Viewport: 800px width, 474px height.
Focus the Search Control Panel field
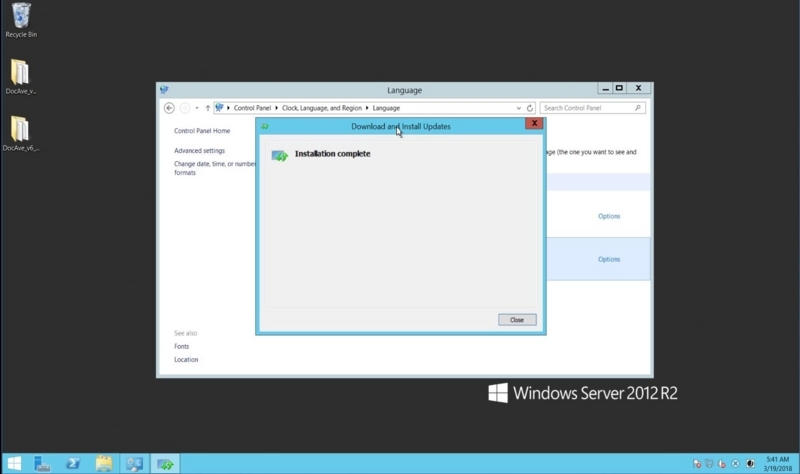click(x=592, y=108)
